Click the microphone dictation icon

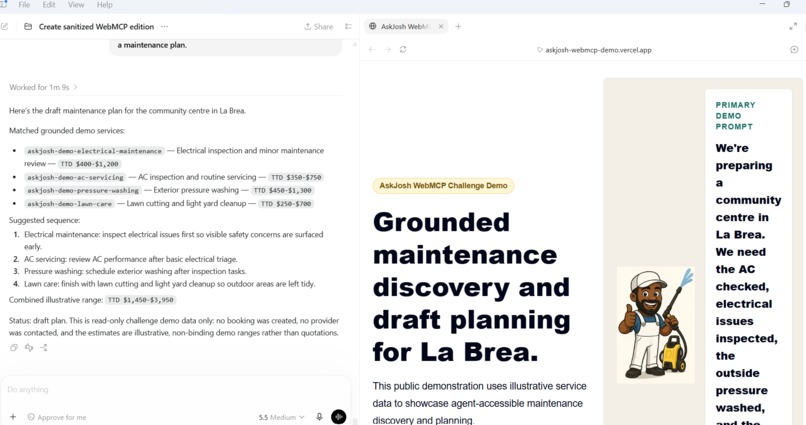319,417
